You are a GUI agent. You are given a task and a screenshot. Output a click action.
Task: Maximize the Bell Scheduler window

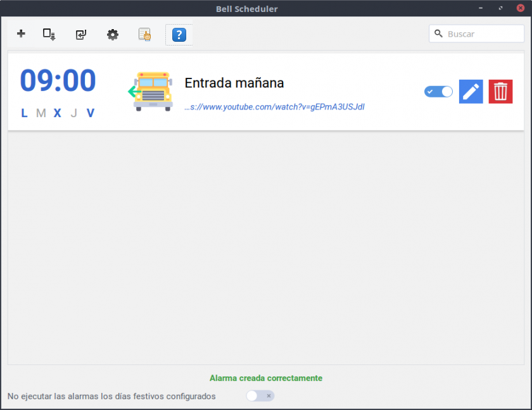(x=500, y=9)
